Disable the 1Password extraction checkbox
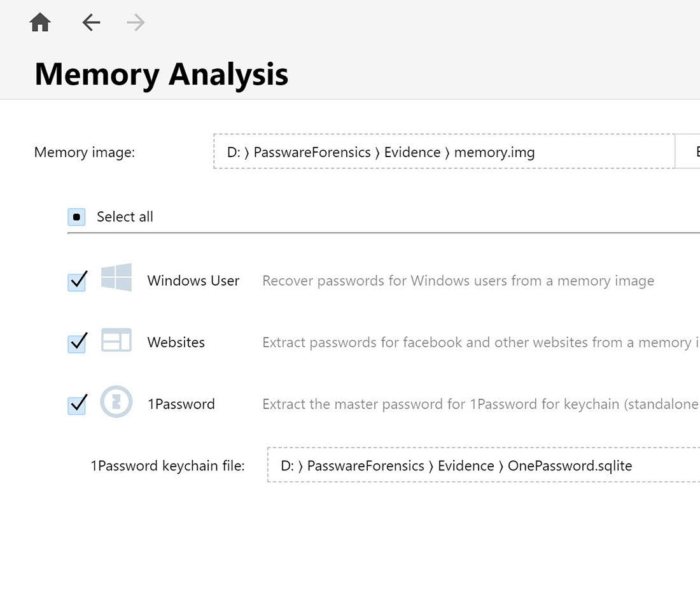Viewport: 700px width, 611px height. [77, 405]
